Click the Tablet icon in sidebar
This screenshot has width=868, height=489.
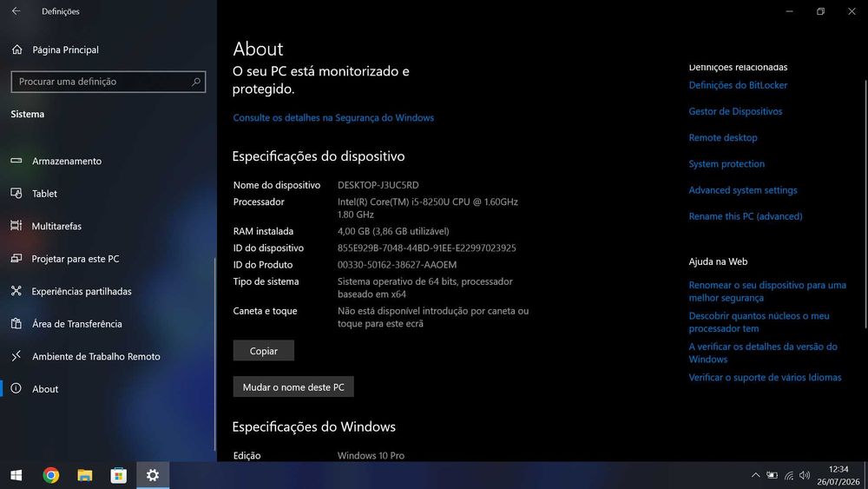(x=16, y=194)
